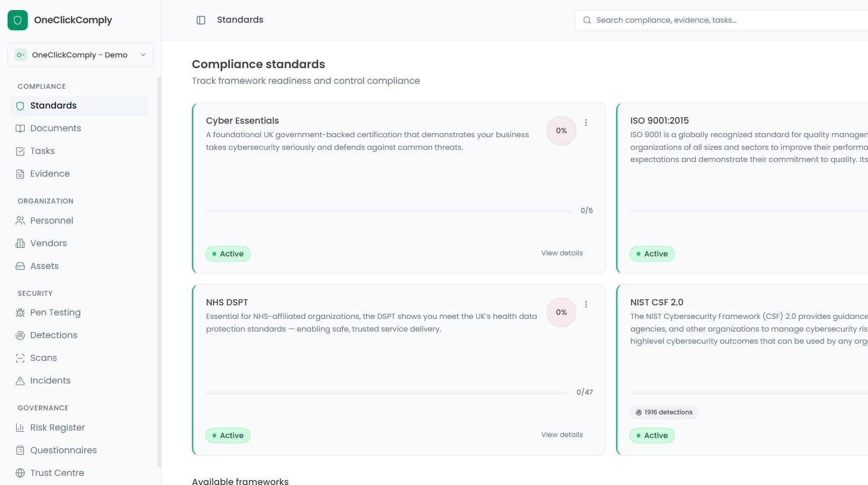Open Trust Centre globe icon
Screen dimensions: 868x485
pyautogui.click(x=20, y=473)
